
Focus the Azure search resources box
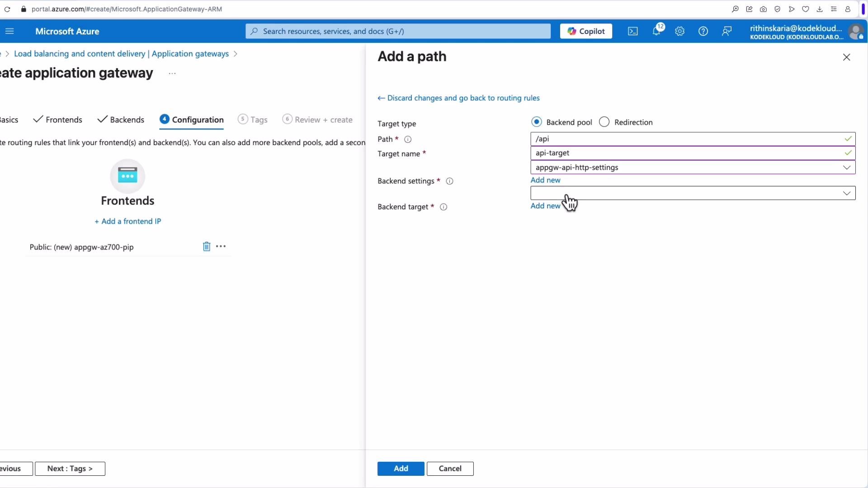click(398, 31)
